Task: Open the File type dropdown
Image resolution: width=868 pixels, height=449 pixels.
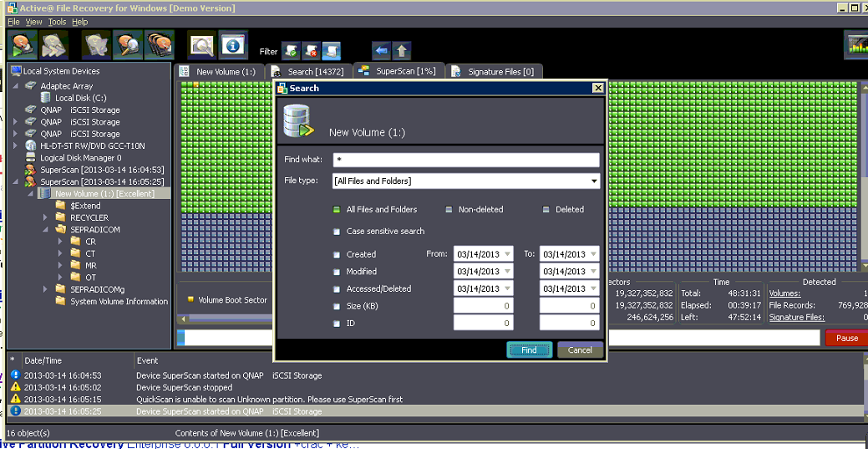Action: click(594, 181)
